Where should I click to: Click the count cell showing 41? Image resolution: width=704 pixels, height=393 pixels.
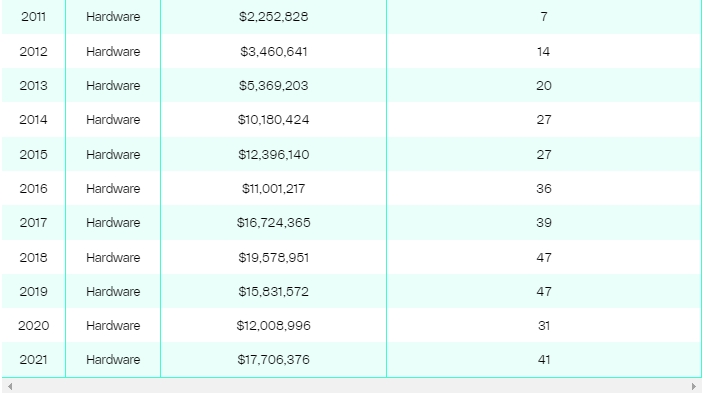point(544,360)
